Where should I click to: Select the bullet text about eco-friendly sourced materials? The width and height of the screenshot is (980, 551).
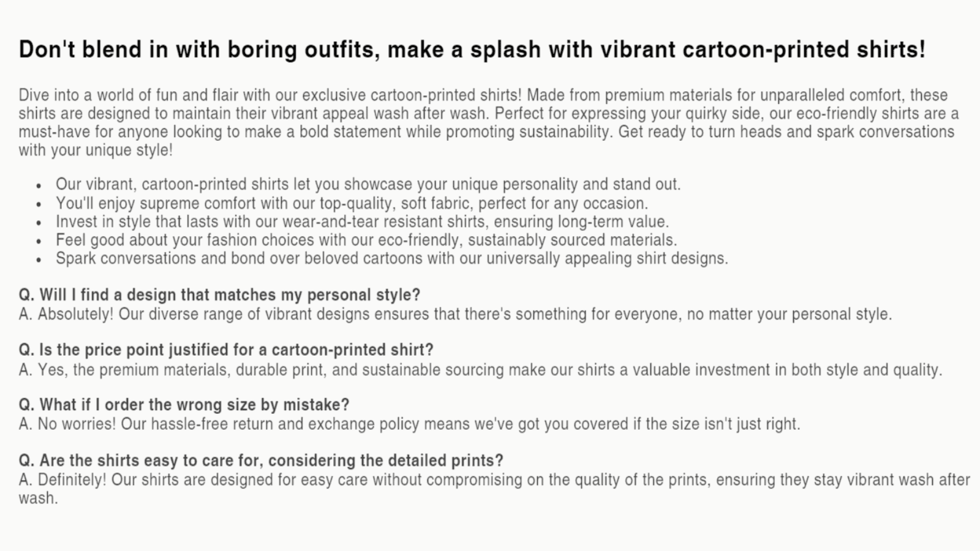click(x=366, y=240)
